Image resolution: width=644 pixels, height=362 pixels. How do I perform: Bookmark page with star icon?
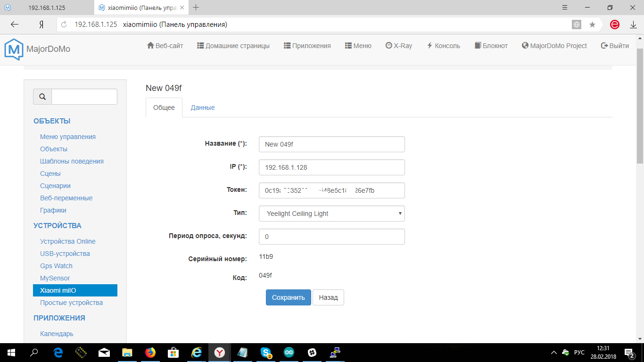(592, 25)
